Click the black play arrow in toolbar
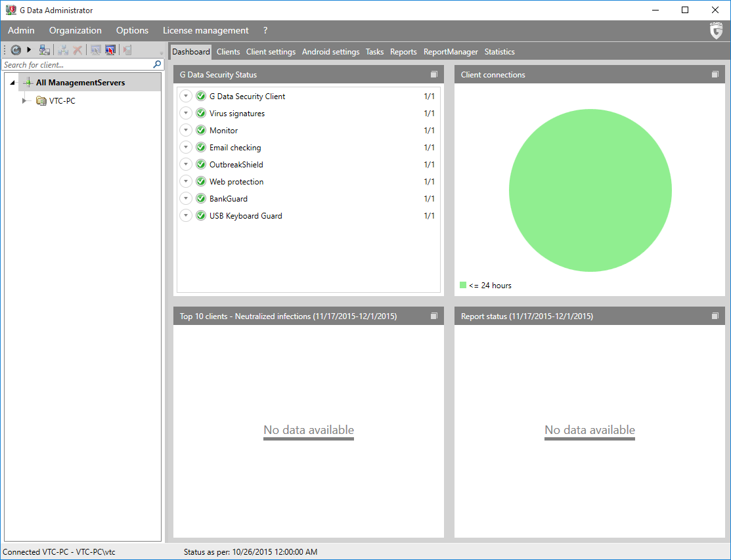 (x=29, y=50)
